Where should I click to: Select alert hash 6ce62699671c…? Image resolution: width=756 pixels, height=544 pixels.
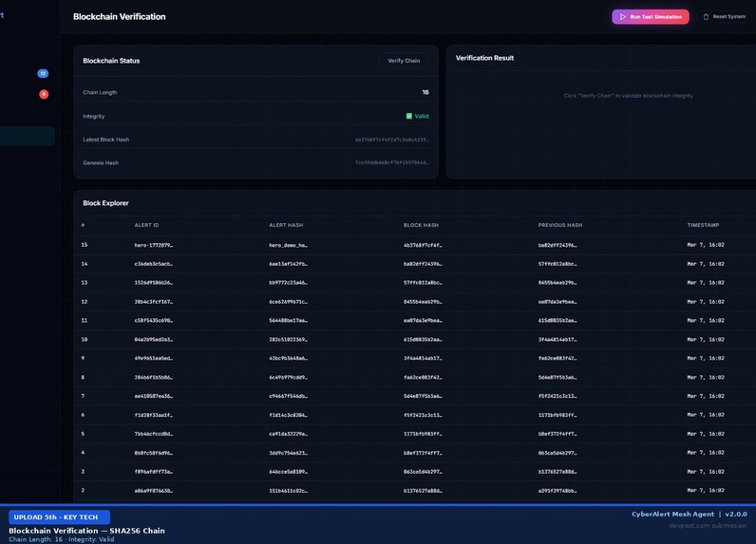pyautogui.click(x=288, y=302)
